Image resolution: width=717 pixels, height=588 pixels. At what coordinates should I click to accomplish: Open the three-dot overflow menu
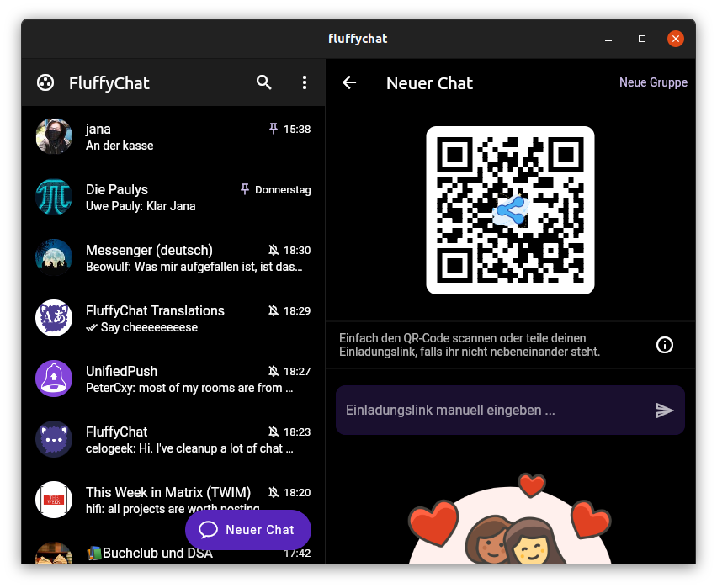coord(305,82)
